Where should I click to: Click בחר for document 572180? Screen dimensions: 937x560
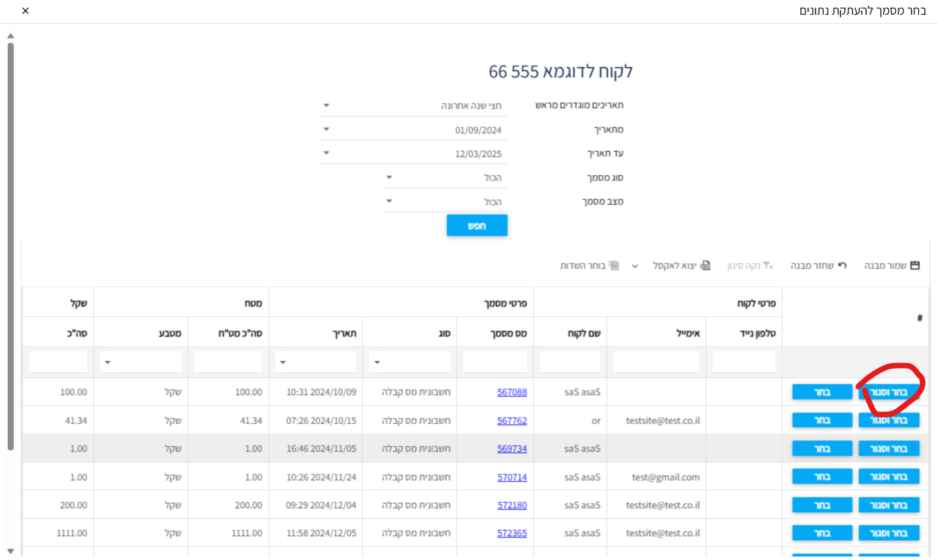[822, 505]
